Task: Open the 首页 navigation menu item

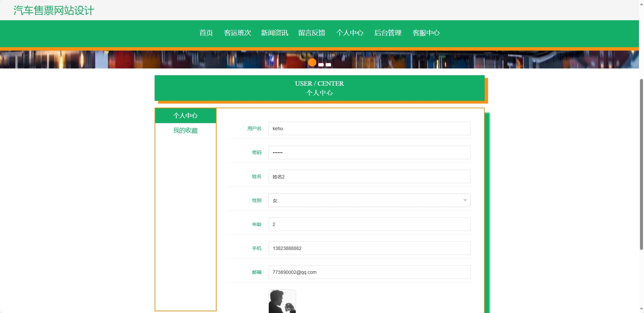Action: point(205,33)
